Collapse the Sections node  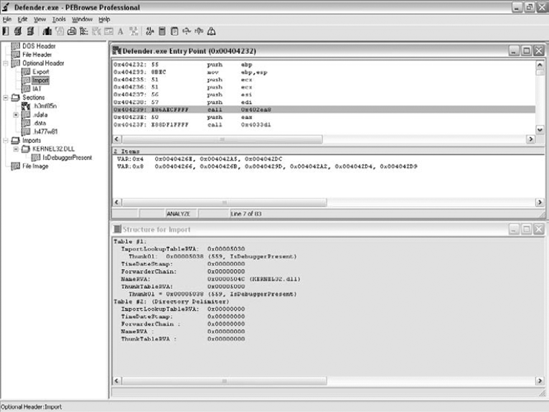tap(6, 98)
